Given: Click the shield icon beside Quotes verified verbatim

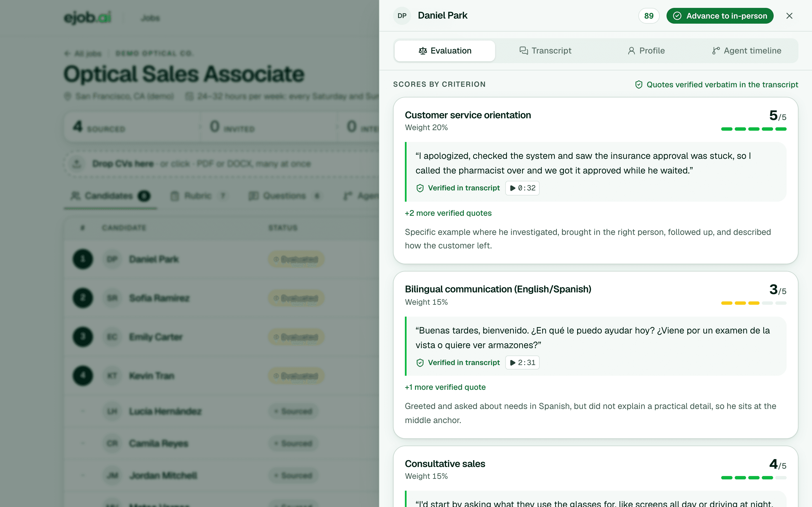Looking at the screenshot, I should tap(639, 84).
